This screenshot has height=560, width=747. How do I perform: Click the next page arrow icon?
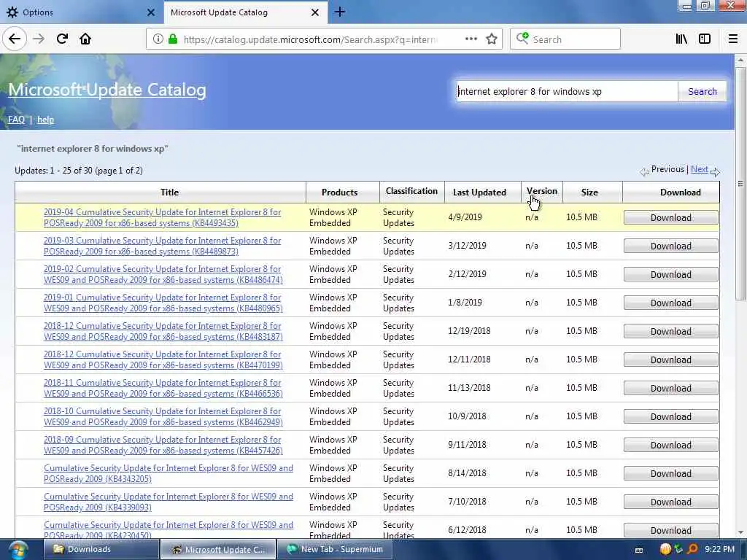click(x=715, y=171)
